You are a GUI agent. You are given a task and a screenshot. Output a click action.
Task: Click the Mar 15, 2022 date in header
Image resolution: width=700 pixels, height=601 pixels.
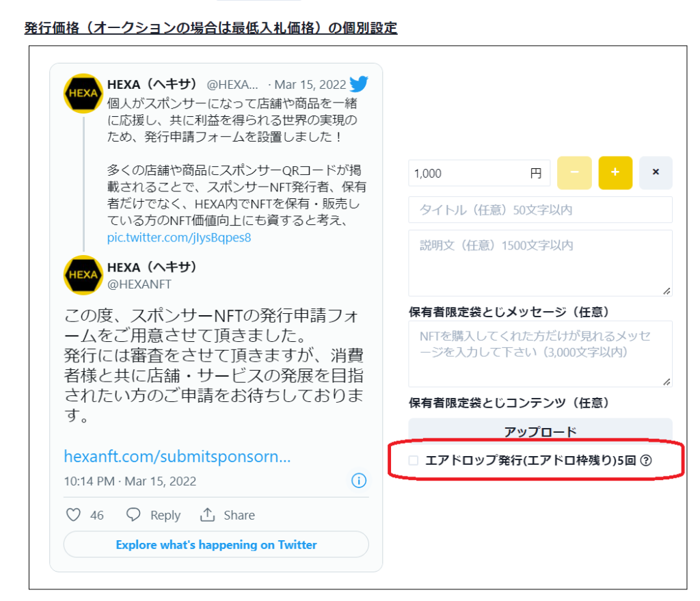(310, 84)
